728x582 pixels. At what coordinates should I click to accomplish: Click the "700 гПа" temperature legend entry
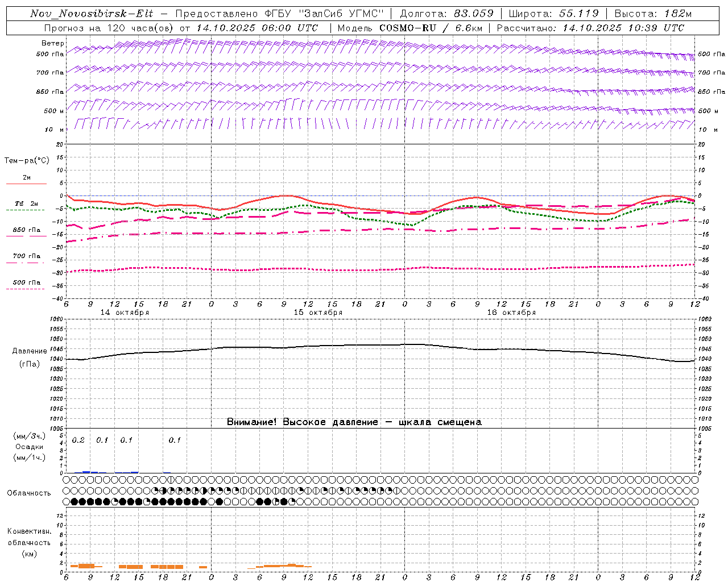(x=27, y=256)
